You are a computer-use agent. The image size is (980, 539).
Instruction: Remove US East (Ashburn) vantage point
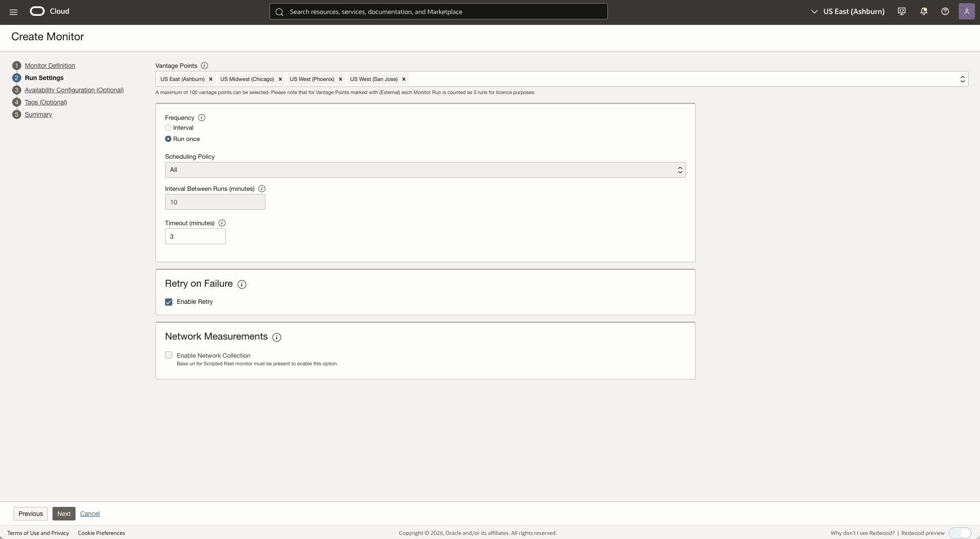point(211,79)
